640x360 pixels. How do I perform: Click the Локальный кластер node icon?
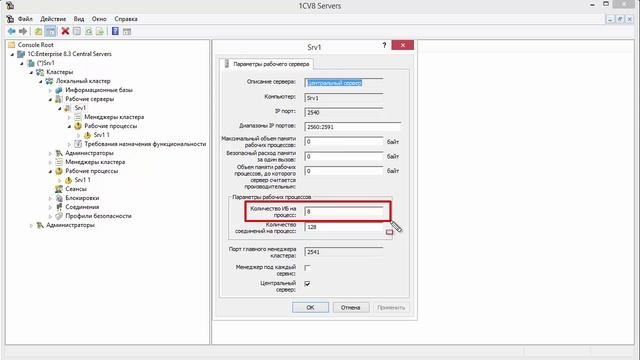[49, 81]
